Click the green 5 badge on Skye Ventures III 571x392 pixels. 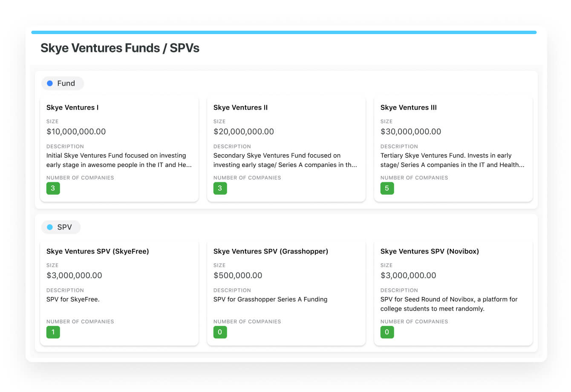point(387,188)
